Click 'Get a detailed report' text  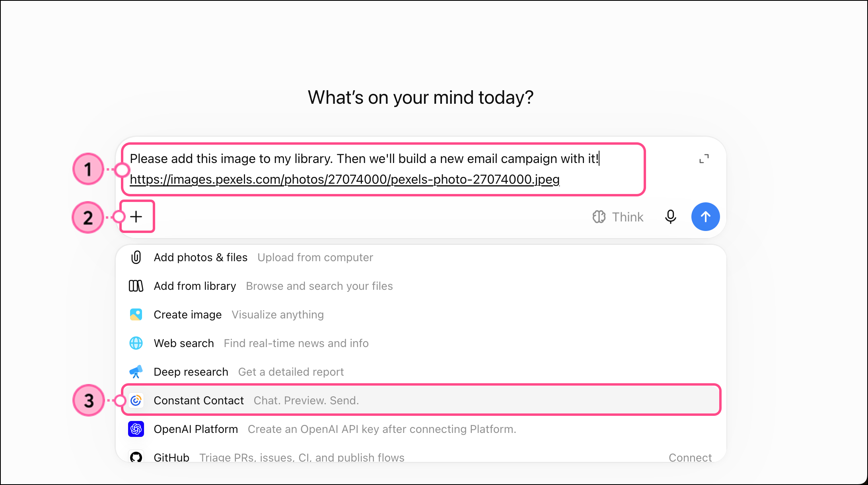point(291,372)
